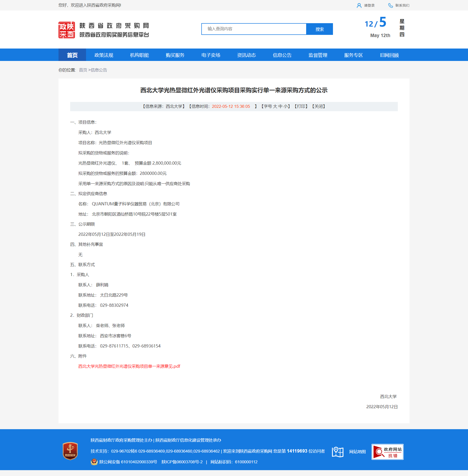Open the red PDF attachment link
468x476 pixels.
click(x=129, y=366)
